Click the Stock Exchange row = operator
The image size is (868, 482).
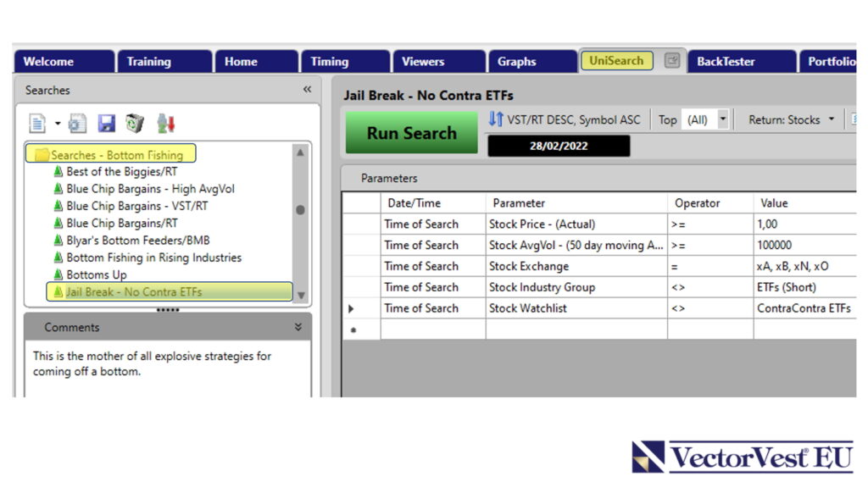click(710, 266)
